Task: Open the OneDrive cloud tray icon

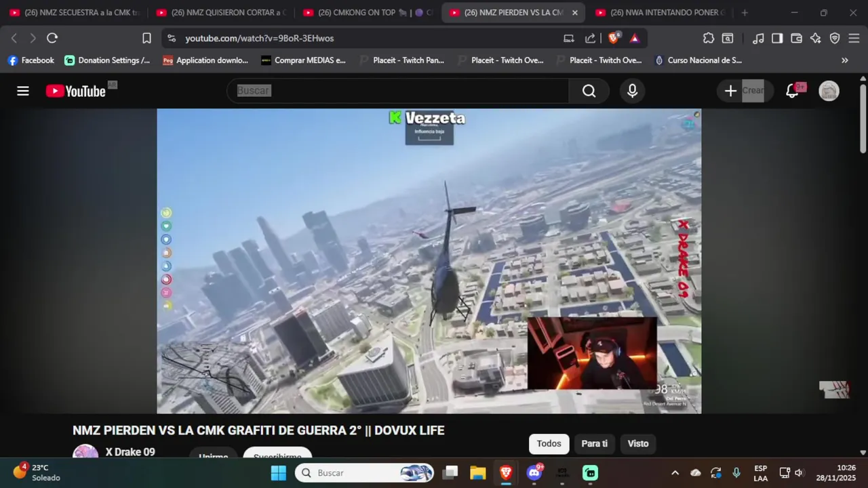Action: [x=695, y=472]
